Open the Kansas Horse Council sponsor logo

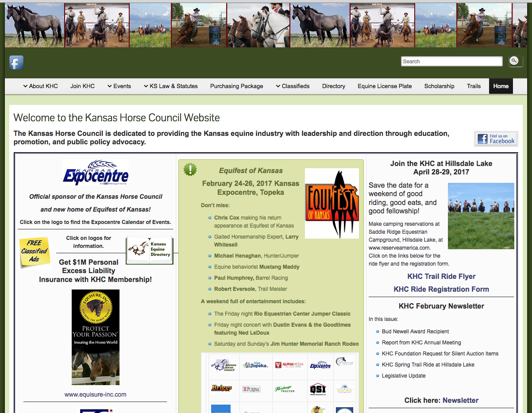[x=224, y=365]
